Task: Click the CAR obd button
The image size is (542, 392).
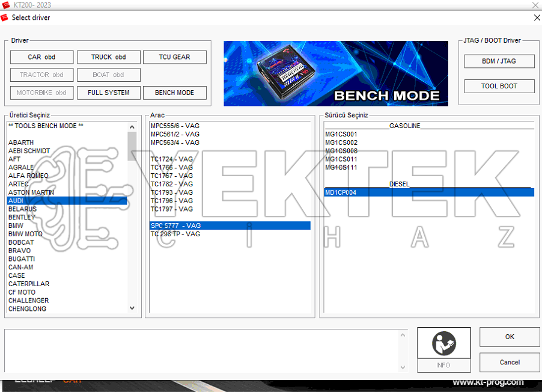Action: click(x=42, y=57)
